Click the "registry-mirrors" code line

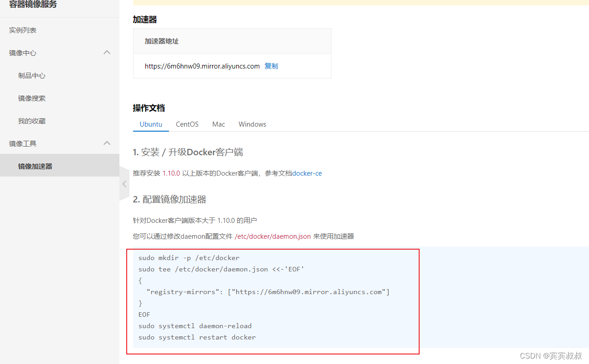(268, 292)
